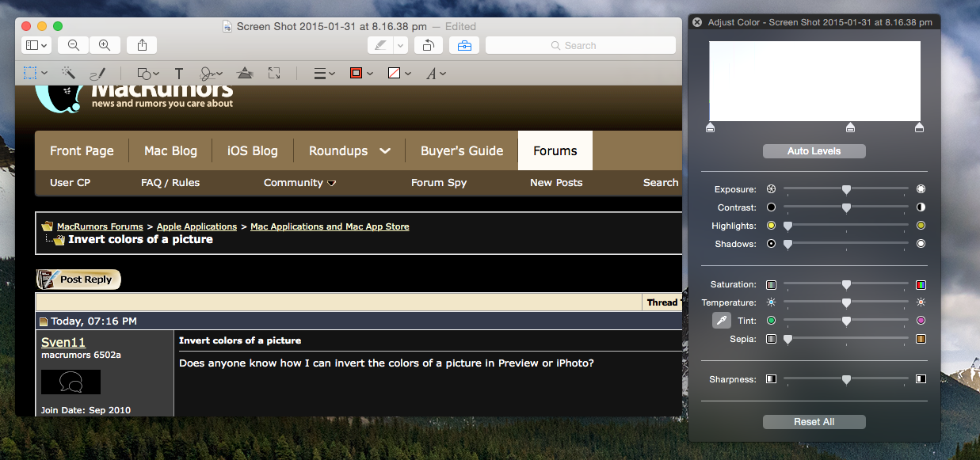Click the maximum exposure icon

click(x=921, y=189)
